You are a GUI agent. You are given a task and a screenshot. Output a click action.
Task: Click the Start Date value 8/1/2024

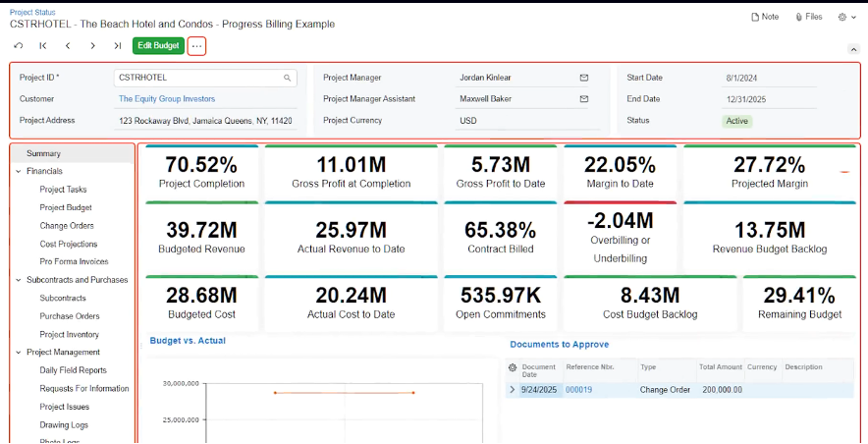tap(740, 79)
